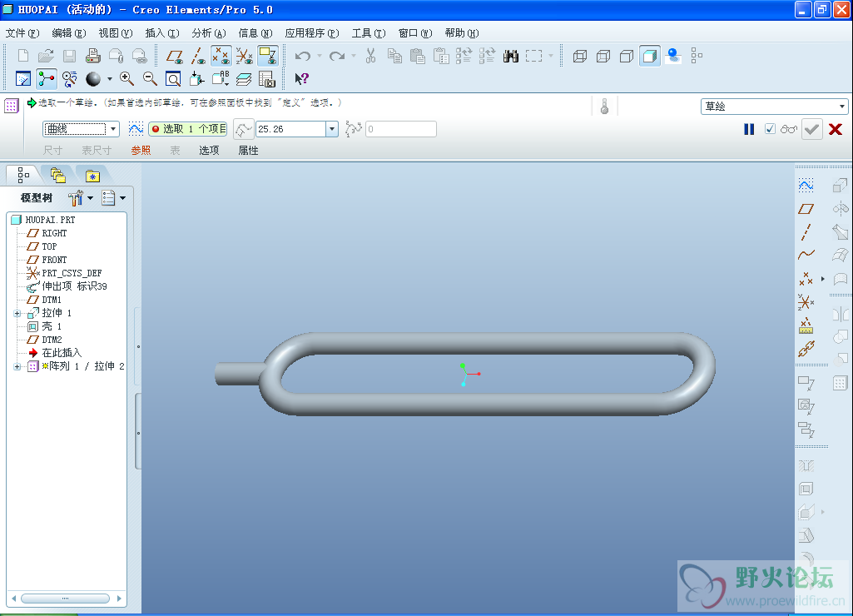Toggle coordinate systems display icon

(x=245, y=56)
